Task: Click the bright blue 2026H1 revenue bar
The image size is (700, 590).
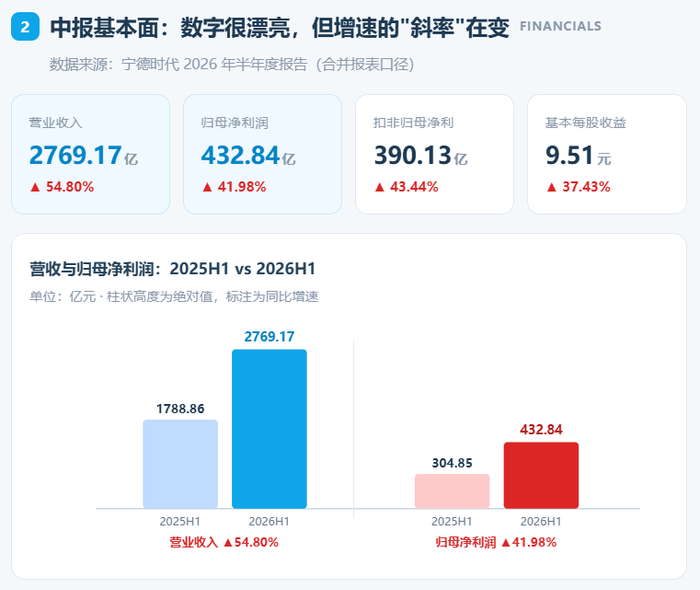Action: click(269, 429)
